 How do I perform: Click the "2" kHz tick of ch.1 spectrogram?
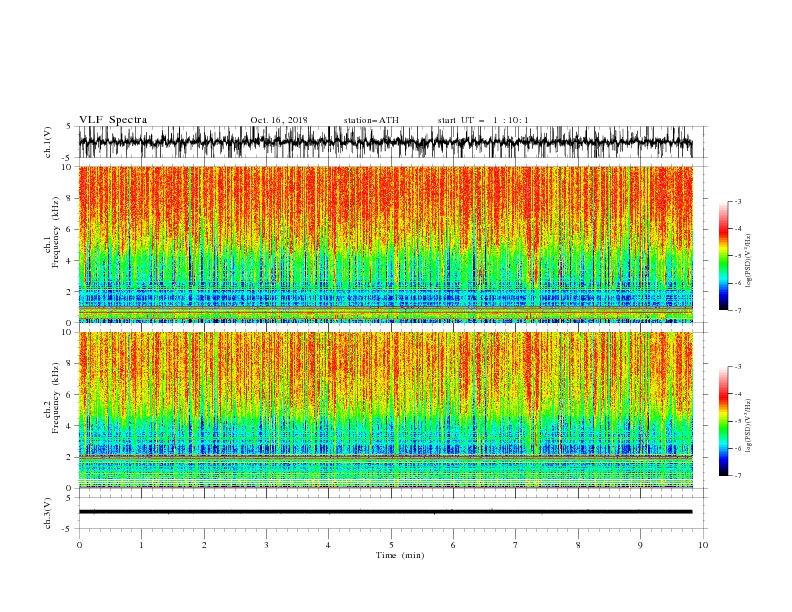click(69, 291)
